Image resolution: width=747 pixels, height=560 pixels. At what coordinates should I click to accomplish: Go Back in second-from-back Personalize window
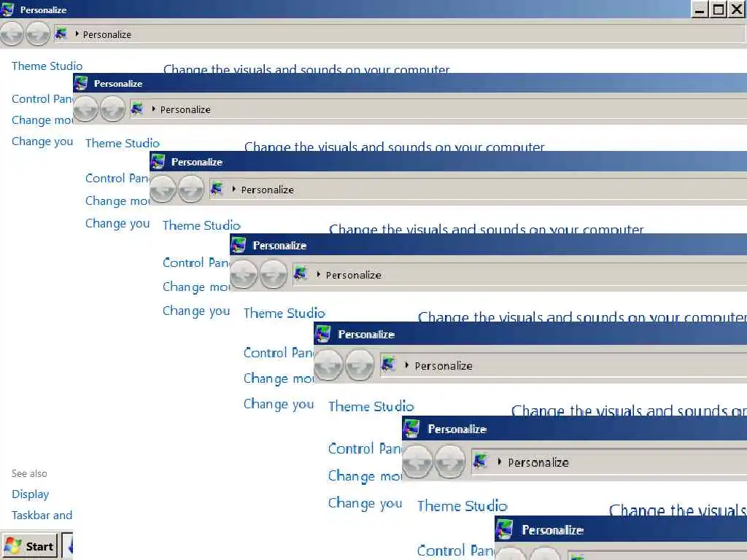[86, 109]
